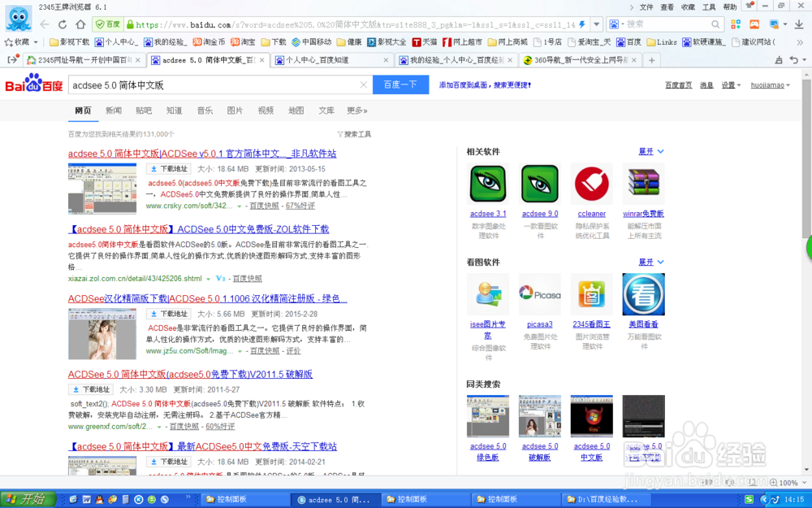Viewport: 812px width, 508px height.
Task: Open the address bar history dropdown arrow
Action: tap(596, 24)
